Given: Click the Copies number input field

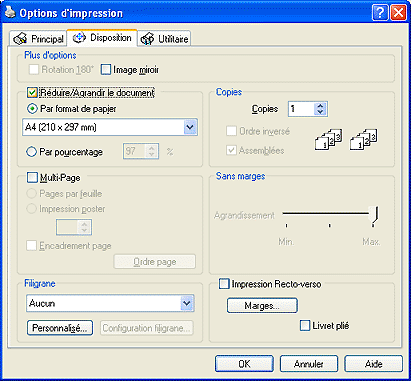Looking at the screenshot, I should [302, 109].
